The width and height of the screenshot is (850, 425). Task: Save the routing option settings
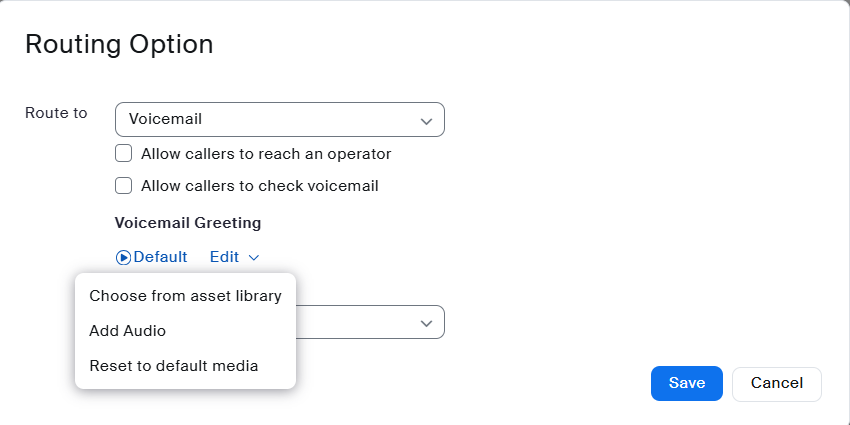tap(687, 383)
